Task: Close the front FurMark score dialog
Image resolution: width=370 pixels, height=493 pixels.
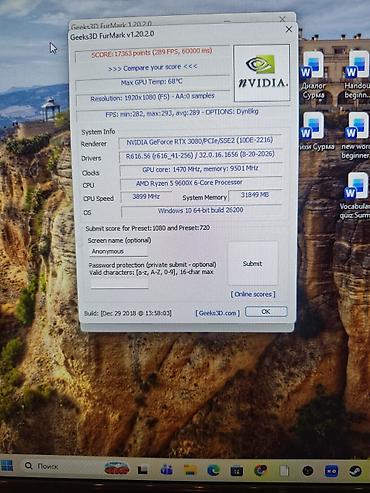Action: tap(289, 29)
